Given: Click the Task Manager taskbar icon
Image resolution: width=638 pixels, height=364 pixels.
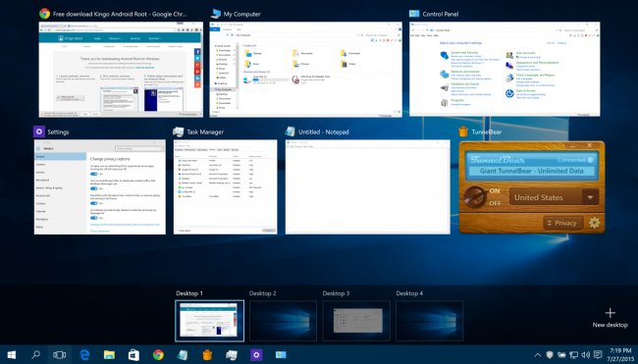Looking at the screenshot, I should pos(232,354).
